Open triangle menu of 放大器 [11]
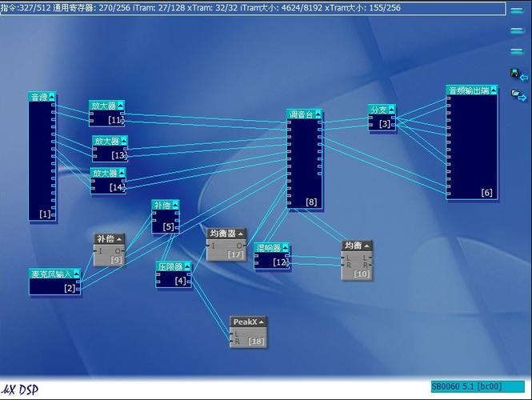 click(121, 106)
